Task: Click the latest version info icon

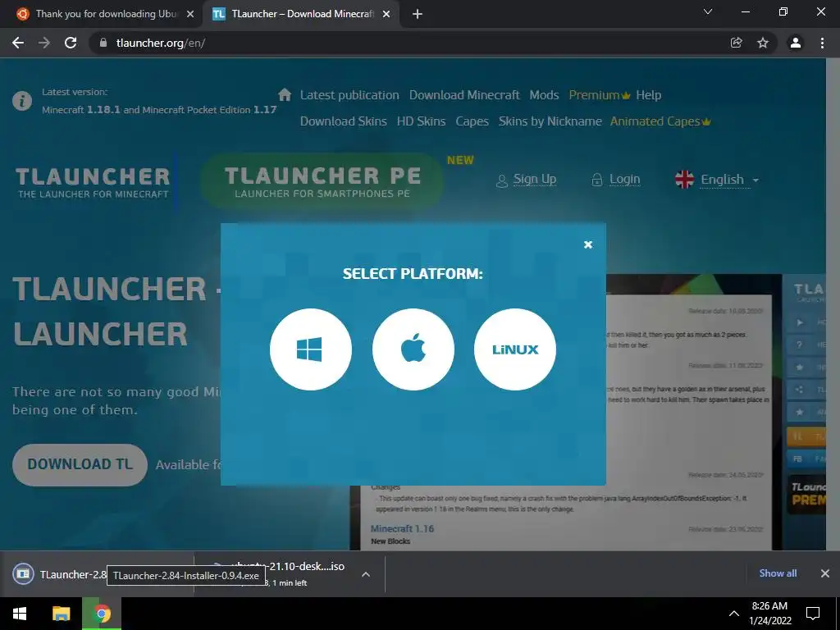Action: [x=22, y=101]
